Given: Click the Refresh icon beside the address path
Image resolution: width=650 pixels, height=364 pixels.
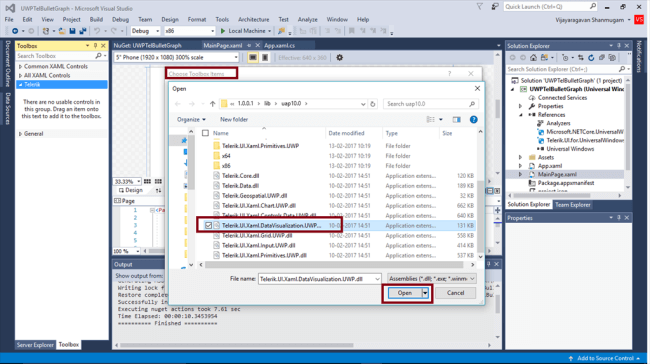Looking at the screenshot, I should point(373,104).
